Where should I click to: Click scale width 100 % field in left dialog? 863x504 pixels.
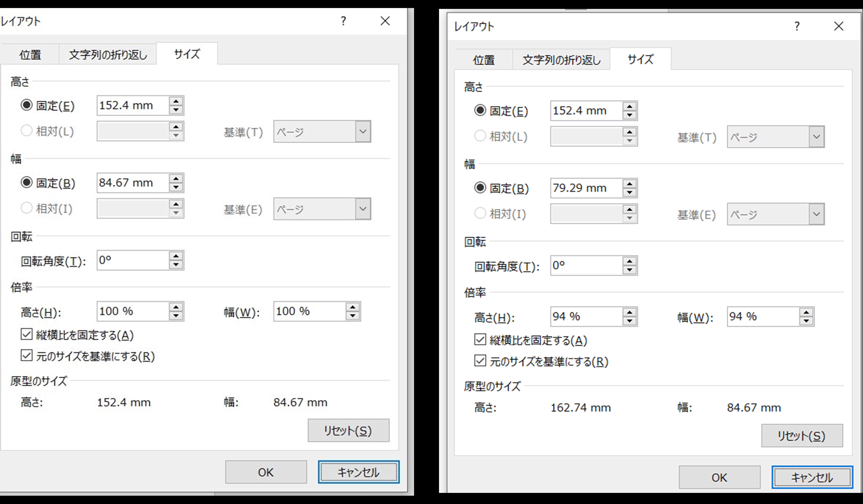[310, 311]
